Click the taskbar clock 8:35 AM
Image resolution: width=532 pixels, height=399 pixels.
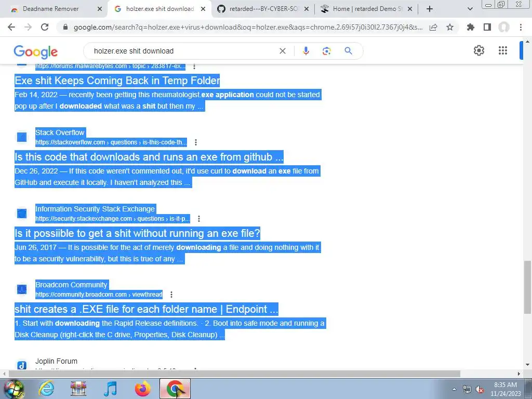pyautogui.click(x=505, y=385)
